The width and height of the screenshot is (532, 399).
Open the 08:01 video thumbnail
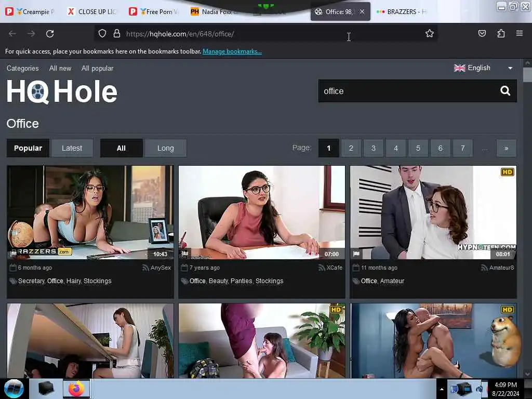coord(433,212)
